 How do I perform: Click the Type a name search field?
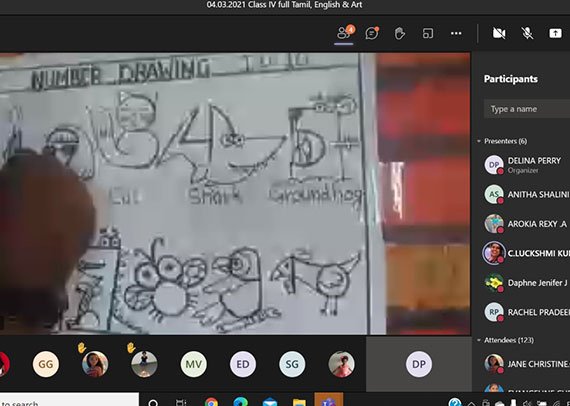[527, 109]
